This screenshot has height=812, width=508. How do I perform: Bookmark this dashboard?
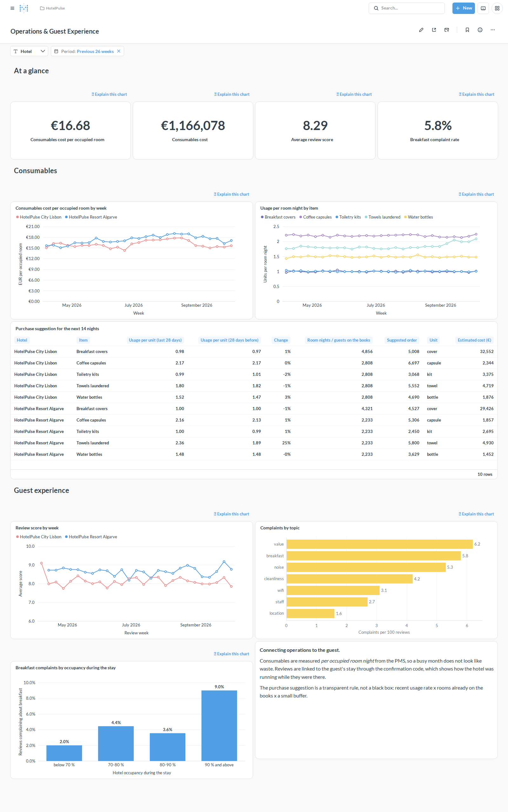467,30
